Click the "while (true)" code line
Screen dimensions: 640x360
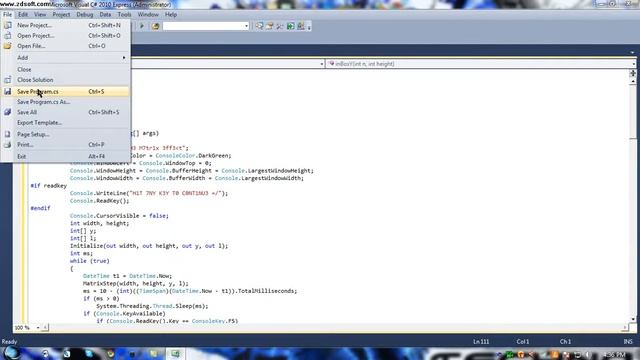coord(89,261)
